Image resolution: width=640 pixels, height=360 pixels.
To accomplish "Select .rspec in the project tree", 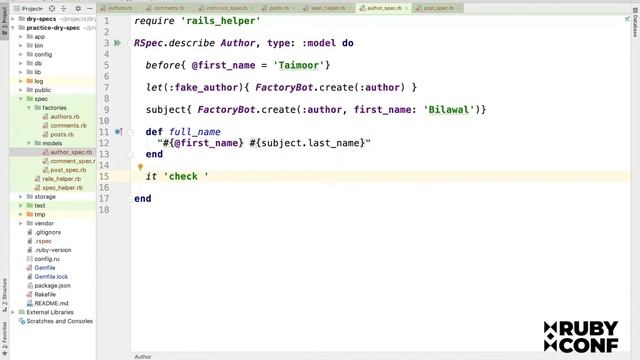I will [x=43, y=241].
